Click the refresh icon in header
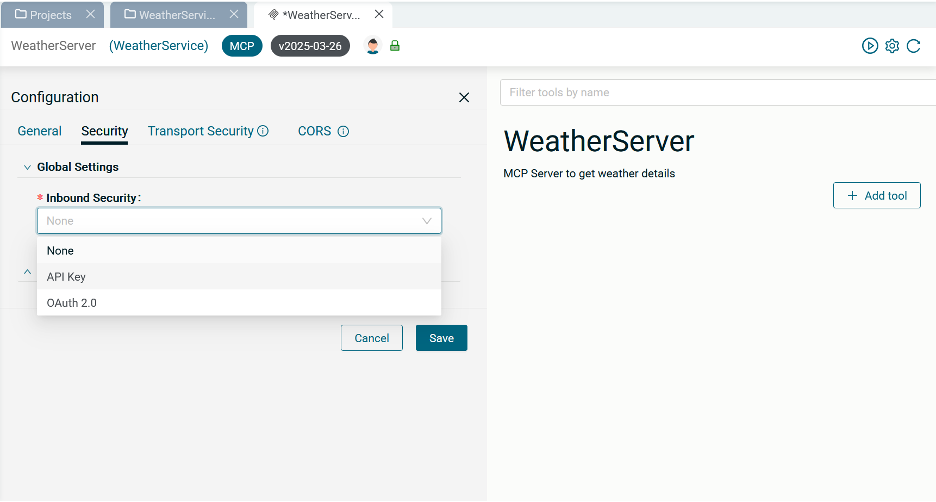Image resolution: width=936 pixels, height=502 pixels. coord(913,46)
